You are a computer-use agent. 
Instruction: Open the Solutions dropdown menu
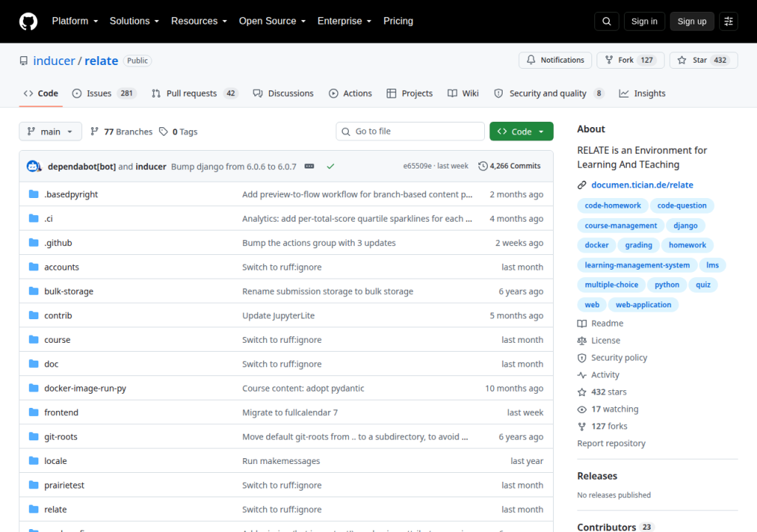pyautogui.click(x=135, y=21)
